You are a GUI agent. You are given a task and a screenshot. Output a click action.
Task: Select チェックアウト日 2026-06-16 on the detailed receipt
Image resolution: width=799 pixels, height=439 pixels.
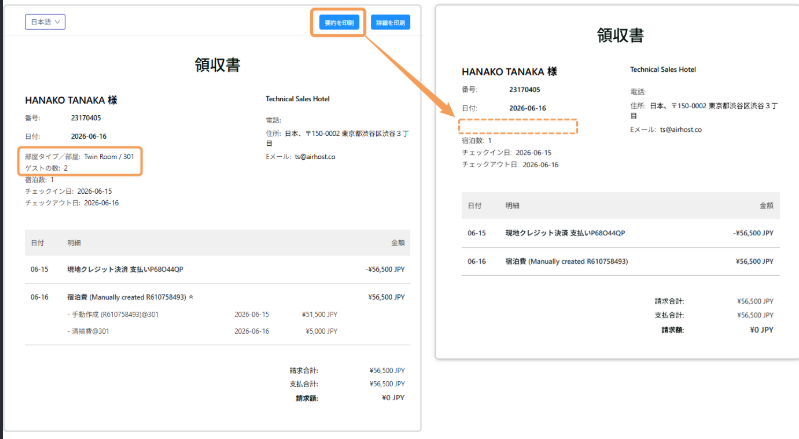point(72,203)
